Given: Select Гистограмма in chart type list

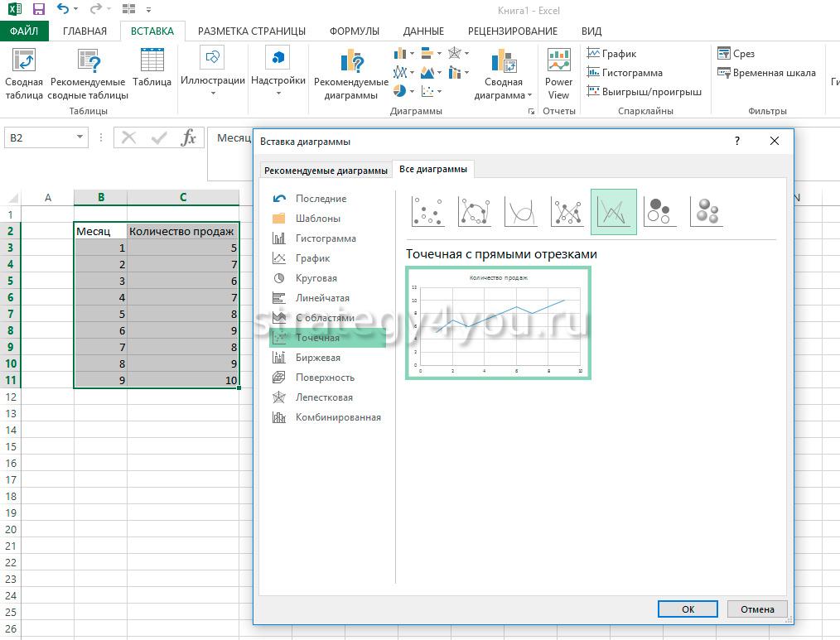Looking at the screenshot, I should (326, 238).
